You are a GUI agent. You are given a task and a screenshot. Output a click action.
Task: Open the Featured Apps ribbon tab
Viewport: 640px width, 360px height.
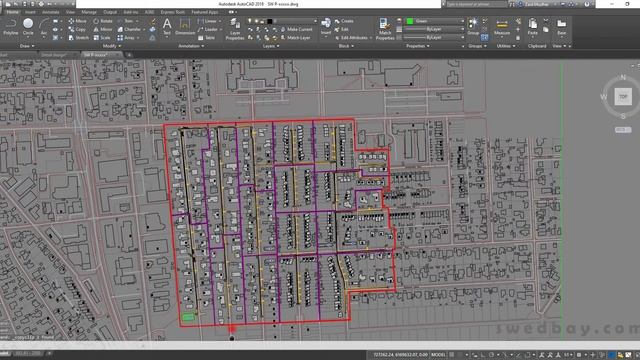pyautogui.click(x=205, y=12)
